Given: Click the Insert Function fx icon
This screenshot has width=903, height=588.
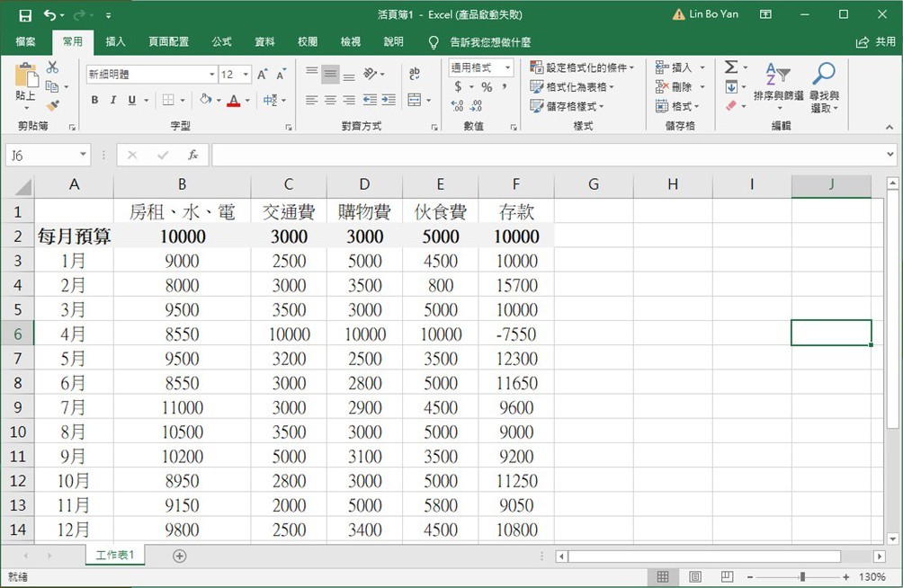Looking at the screenshot, I should 193,155.
